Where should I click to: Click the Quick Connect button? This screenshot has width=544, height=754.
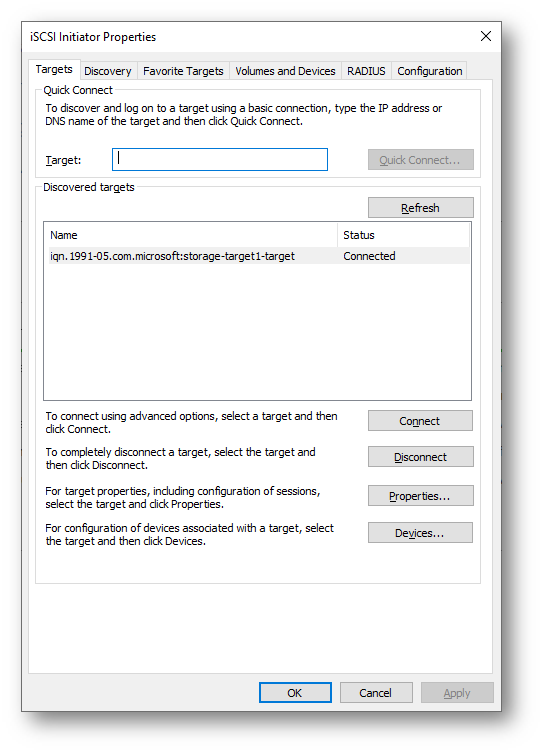tap(420, 160)
